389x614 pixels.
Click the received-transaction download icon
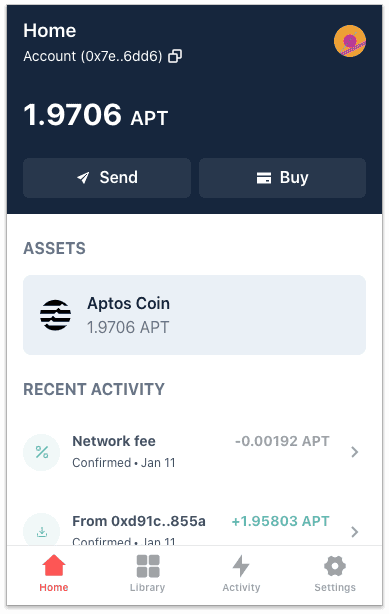pos(42,531)
